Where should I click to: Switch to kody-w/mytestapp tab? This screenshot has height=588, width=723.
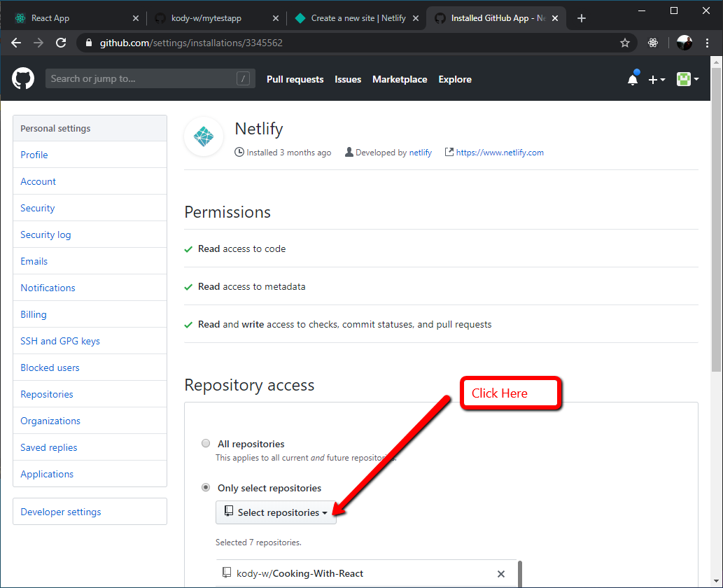216,18
